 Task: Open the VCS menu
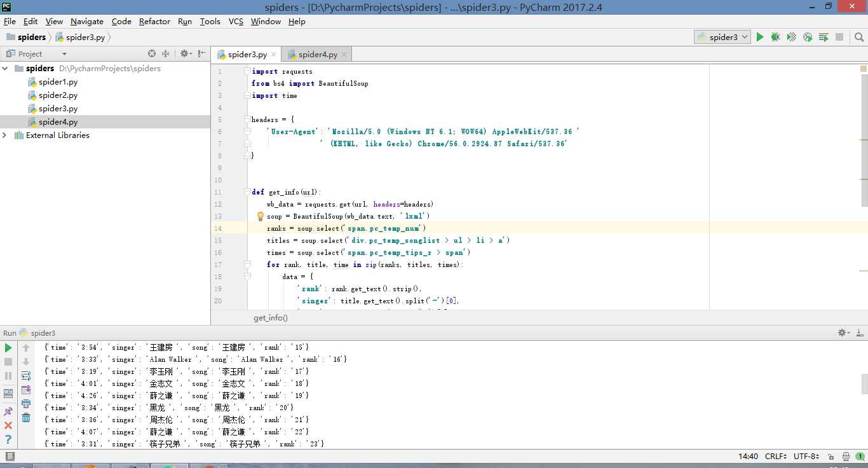[236, 22]
